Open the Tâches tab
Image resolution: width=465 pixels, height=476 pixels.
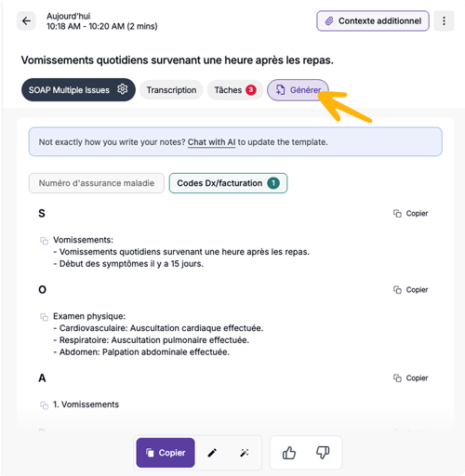(235, 90)
